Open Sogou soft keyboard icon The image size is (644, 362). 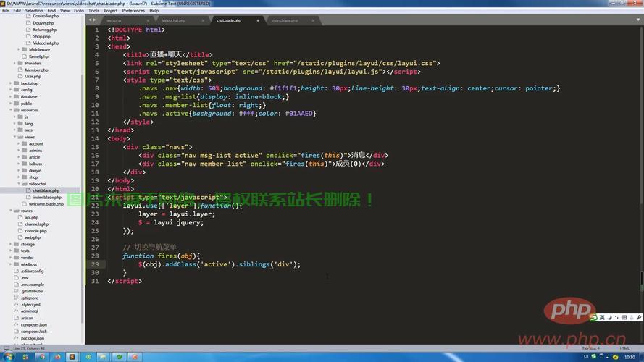coord(624,318)
